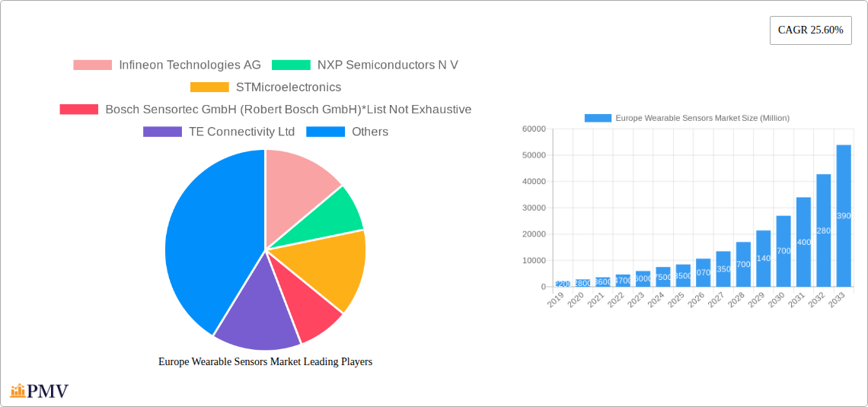Image resolution: width=868 pixels, height=407 pixels.
Task: Click the 2033 bar in chart
Action: tap(844, 215)
